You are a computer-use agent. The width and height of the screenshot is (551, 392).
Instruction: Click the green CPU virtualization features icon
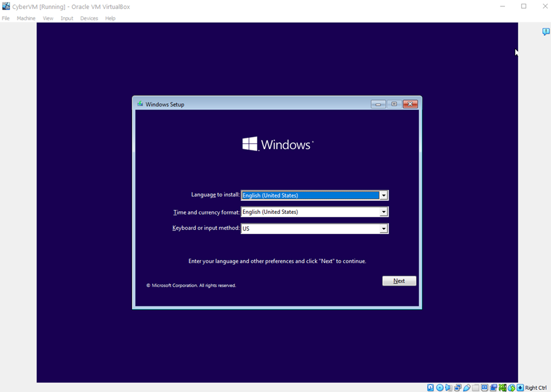503,388
